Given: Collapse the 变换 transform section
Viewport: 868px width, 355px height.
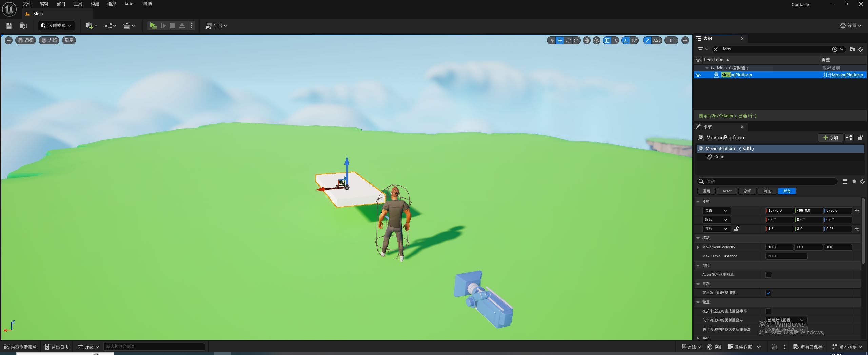Looking at the screenshot, I should coord(698,202).
